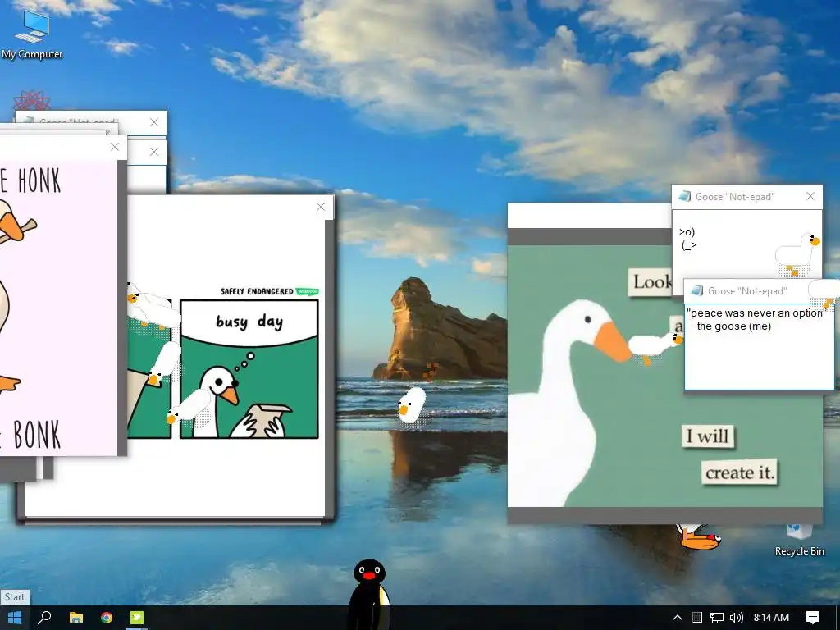This screenshot has width=840, height=630.
Task: Click the goose sitting inside the ASCII Not-epad window
Action: click(x=797, y=254)
